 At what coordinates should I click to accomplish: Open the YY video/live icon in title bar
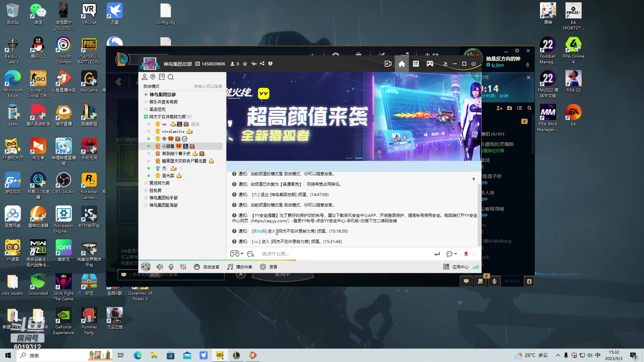(388, 64)
